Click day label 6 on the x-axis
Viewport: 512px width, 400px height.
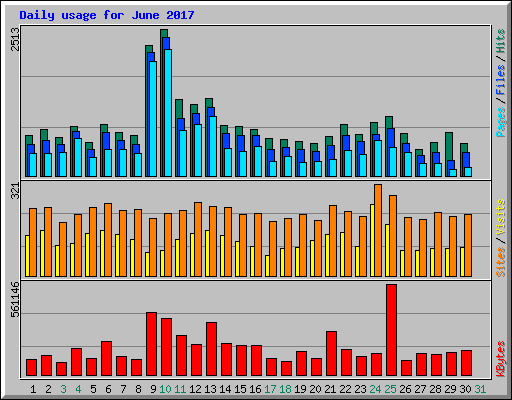point(108,389)
